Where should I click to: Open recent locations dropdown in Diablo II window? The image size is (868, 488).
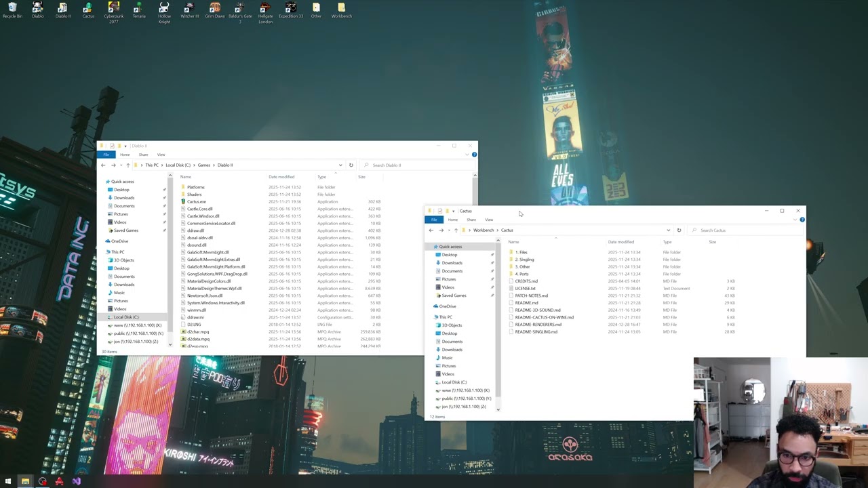coord(120,165)
